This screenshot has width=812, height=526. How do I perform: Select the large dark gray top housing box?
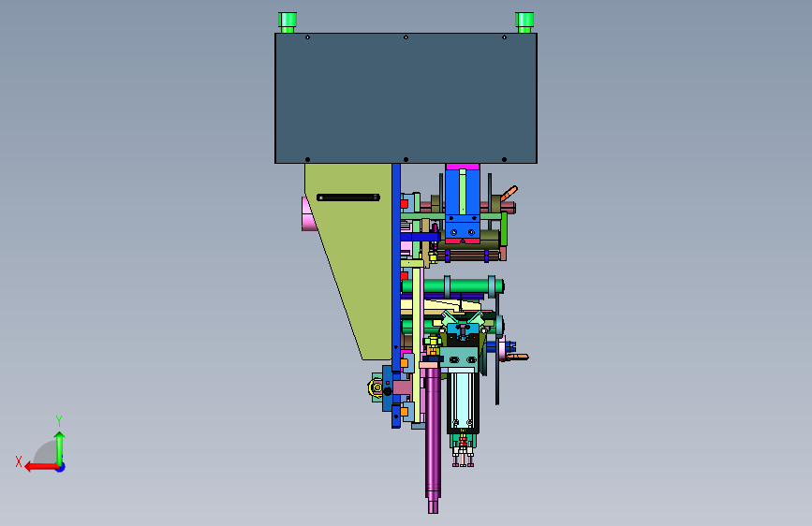coord(406,98)
